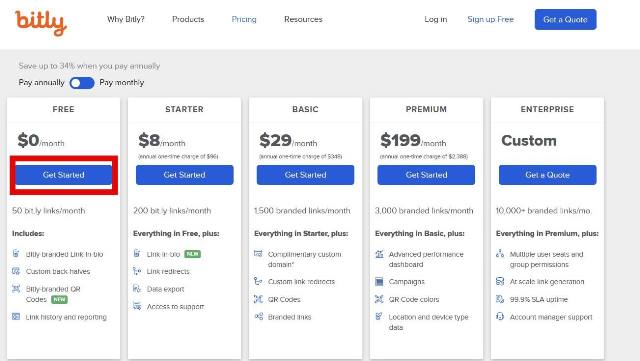The image size is (640, 361).
Task: Click the At scale link generation icon
Action: [500, 281]
